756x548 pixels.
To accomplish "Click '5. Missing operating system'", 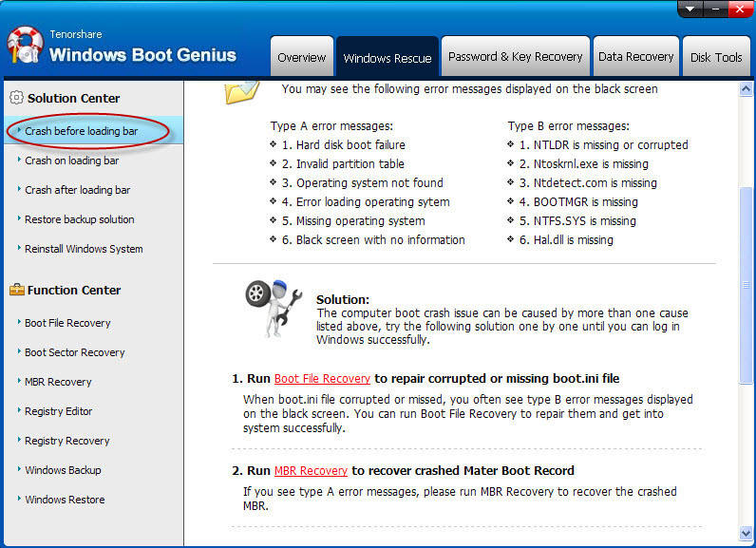I will pos(353,220).
